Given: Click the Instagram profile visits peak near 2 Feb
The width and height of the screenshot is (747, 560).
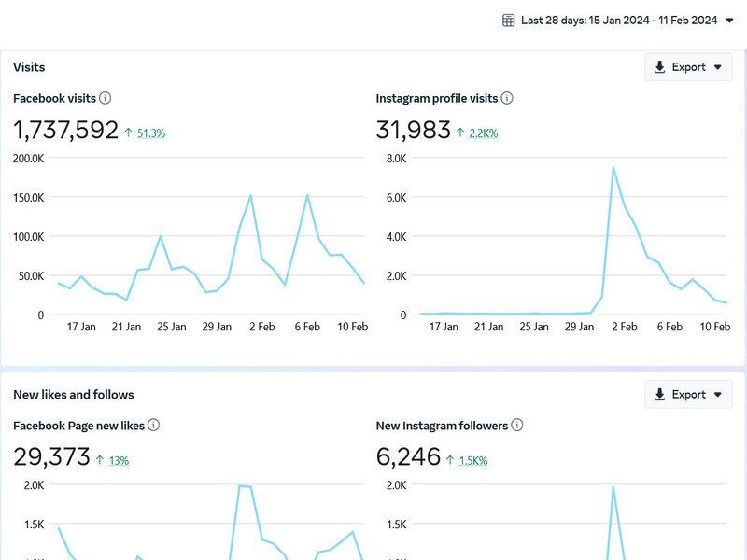Looking at the screenshot, I should pyautogui.click(x=613, y=169).
